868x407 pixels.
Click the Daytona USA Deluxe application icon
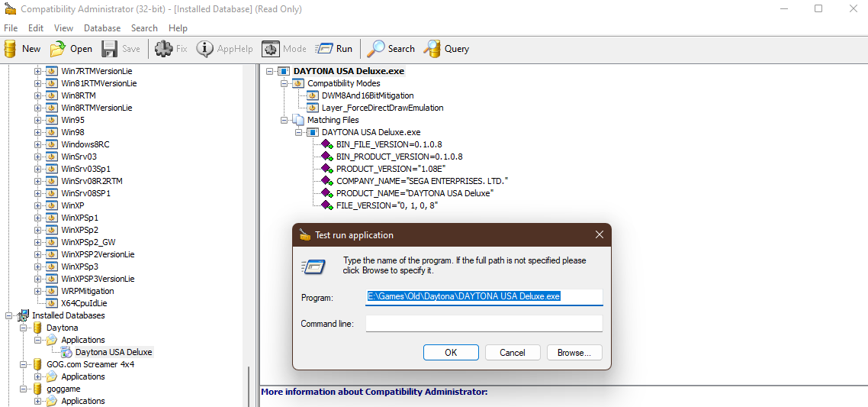66,352
